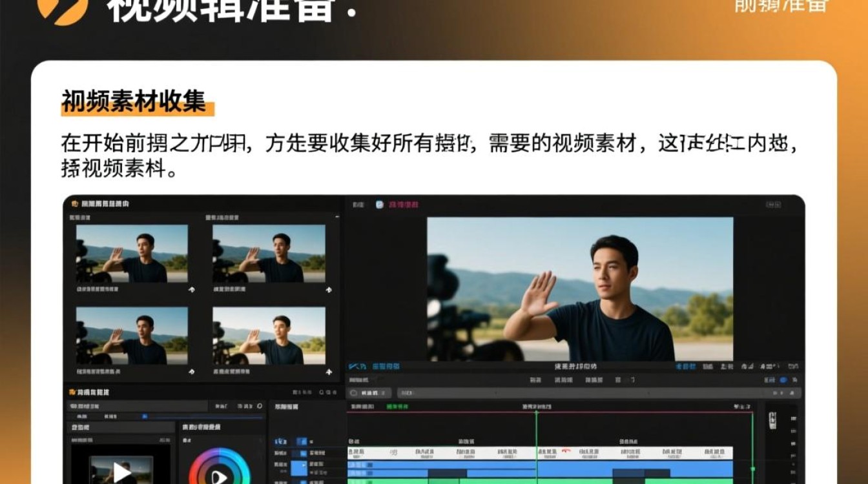This screenshot has width=868, height=484.
Task: Click the red marker on the timeline ruler
Action: 566,450
